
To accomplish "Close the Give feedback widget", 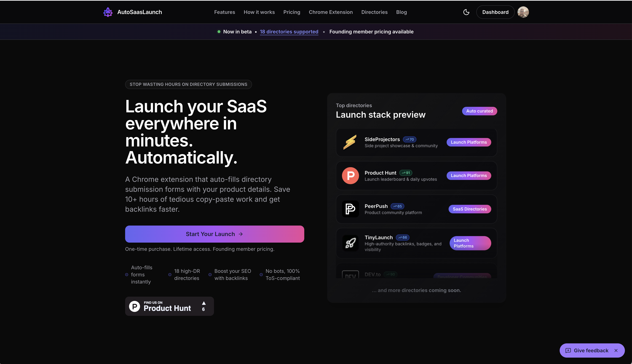I will click(x=616, y=350).
